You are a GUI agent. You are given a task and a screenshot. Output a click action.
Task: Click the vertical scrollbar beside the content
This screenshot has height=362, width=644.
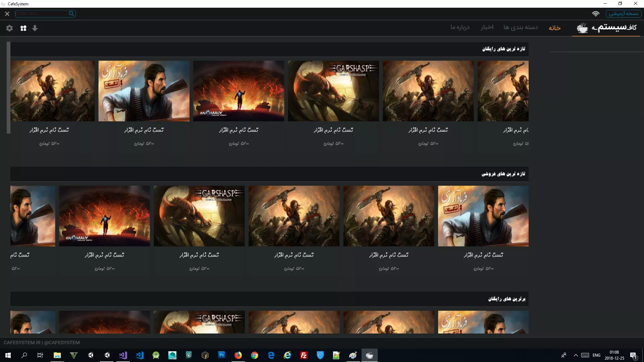[x=8, y=88]
